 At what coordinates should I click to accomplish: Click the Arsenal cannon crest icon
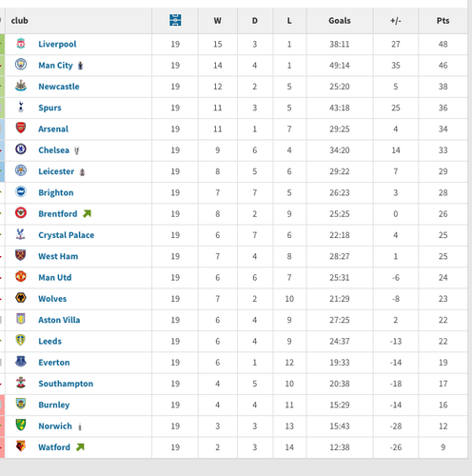(21, 128)
